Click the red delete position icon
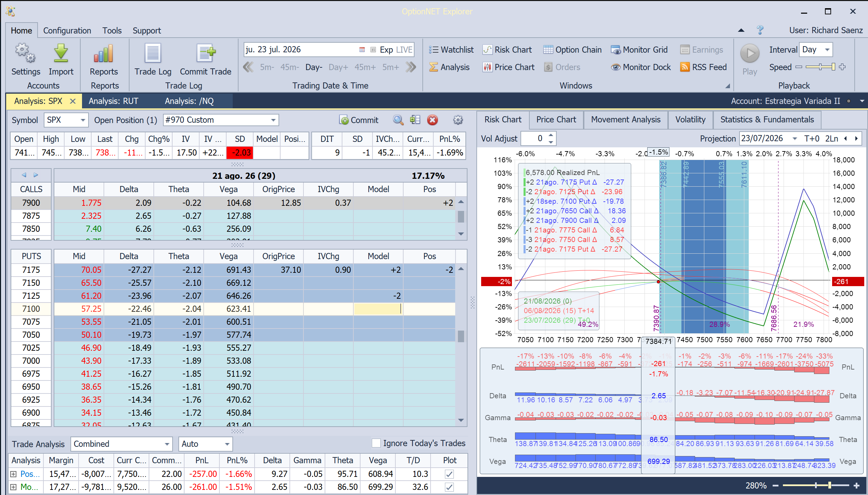The width and height of the screenshot is (868, 495). point(432,120)
